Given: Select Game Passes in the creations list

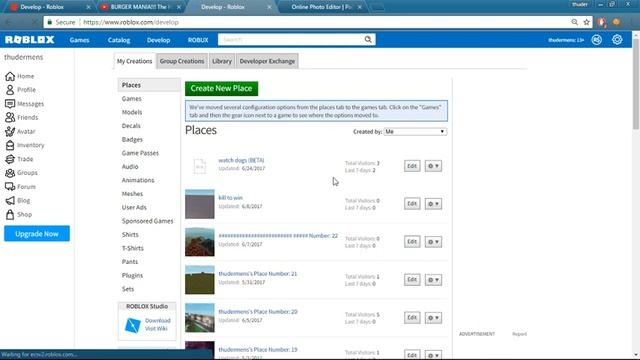Looking at the screenshot, I should click(x=140, y=153).
